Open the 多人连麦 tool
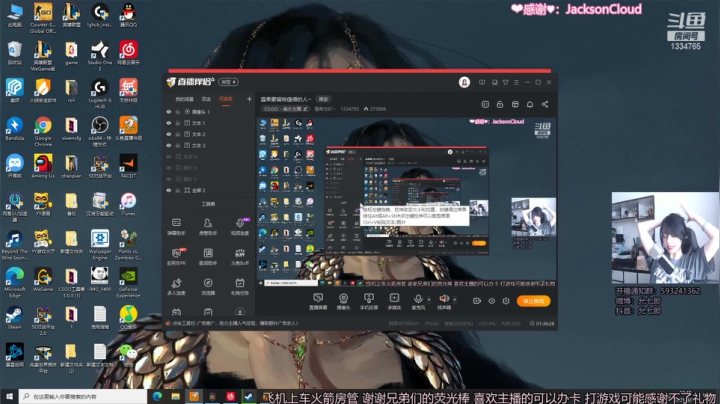This screenshot has height=404, width=720. click(176, 286)
